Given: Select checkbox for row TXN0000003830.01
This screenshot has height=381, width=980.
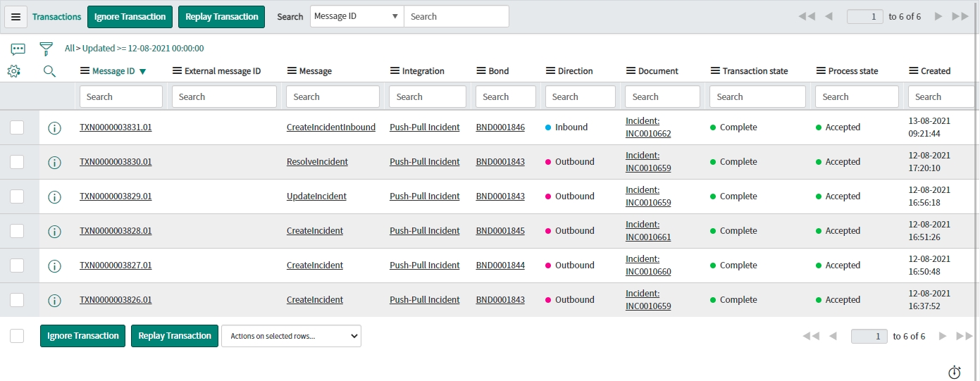Looking at the screenshot, I should (x=17, y=162).
